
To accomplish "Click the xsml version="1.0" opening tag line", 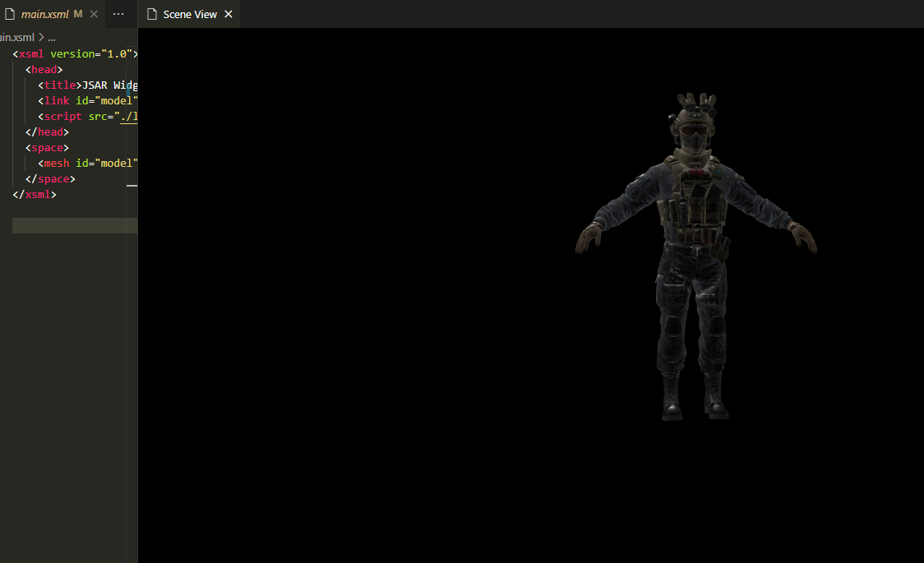I will click(x=76, y=53).
